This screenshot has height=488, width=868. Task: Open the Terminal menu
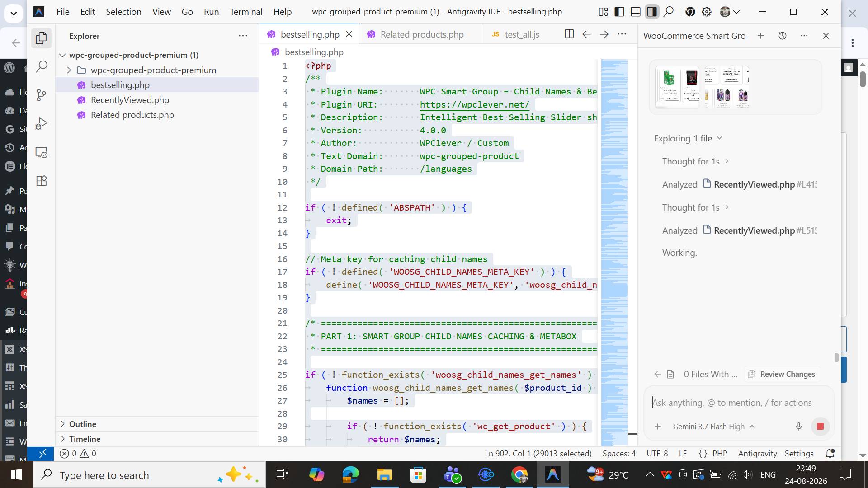pos(246,12)
